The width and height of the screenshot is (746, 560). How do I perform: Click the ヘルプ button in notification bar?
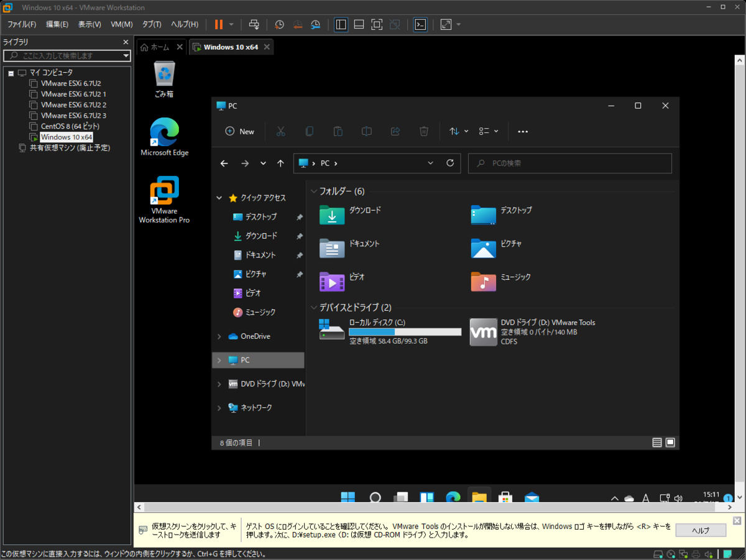click(701, 530)
